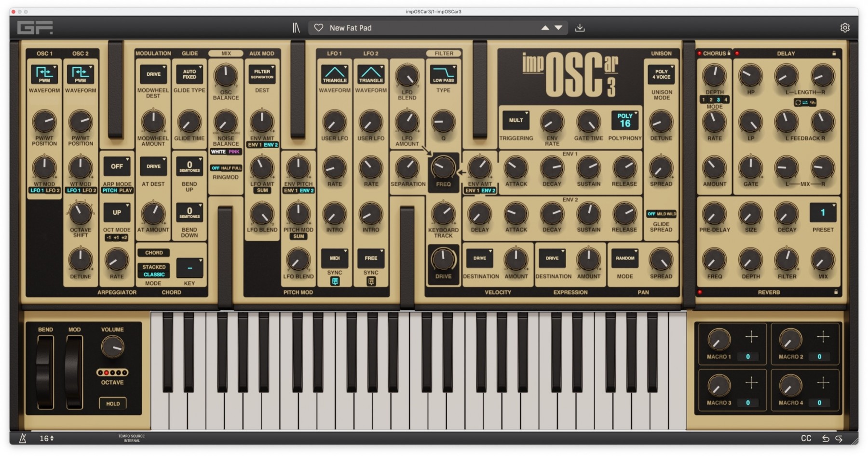Select the MIX section tab
The width and height of the screenshot is (868, 456).
226,53
